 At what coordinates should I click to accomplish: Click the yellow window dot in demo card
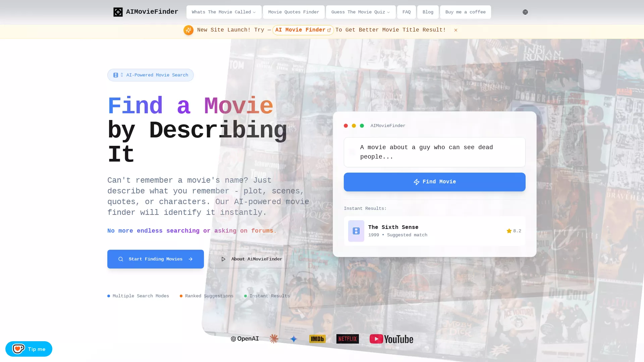(x=354, y=126)
